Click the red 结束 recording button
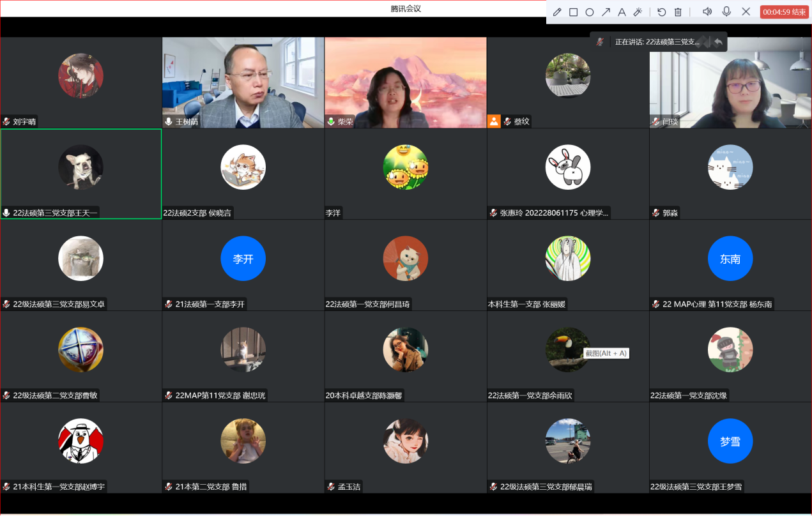 point(784,12)
